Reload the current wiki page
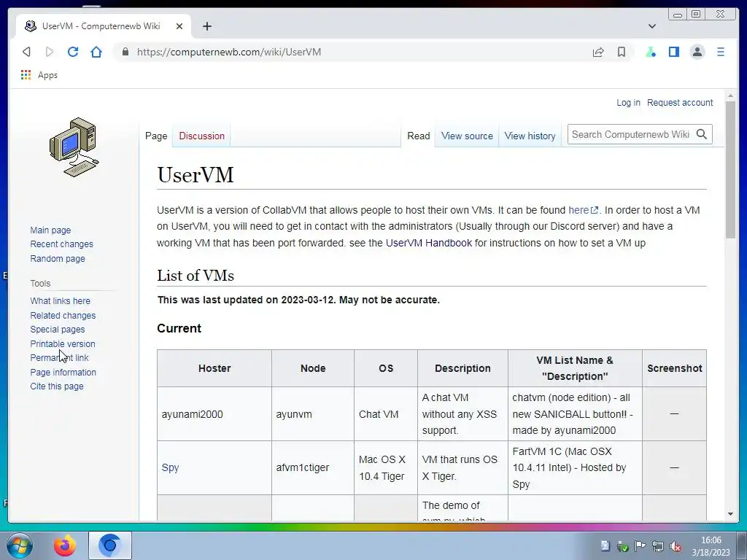Screen dimensions: 747x560 pyautogui.click(x=73, y=52)
